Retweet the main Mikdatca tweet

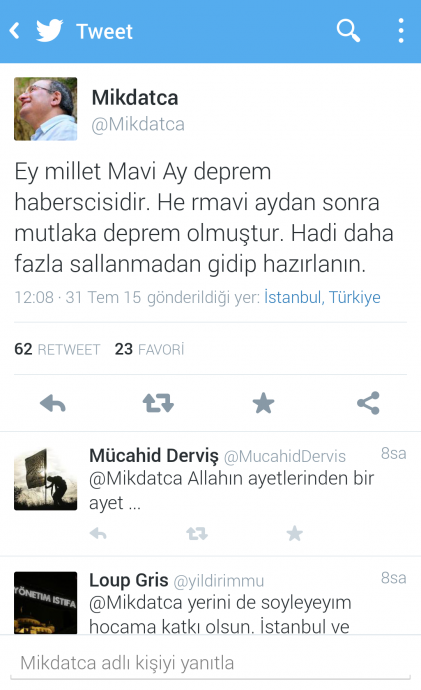pos(158,403)
